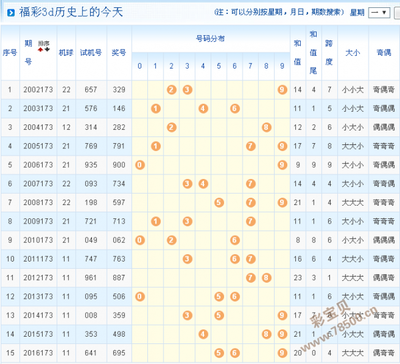This screenshot has height=364, width=400.
Task: Click orange ball 2 in row 2002173
Action: (171, 90)
